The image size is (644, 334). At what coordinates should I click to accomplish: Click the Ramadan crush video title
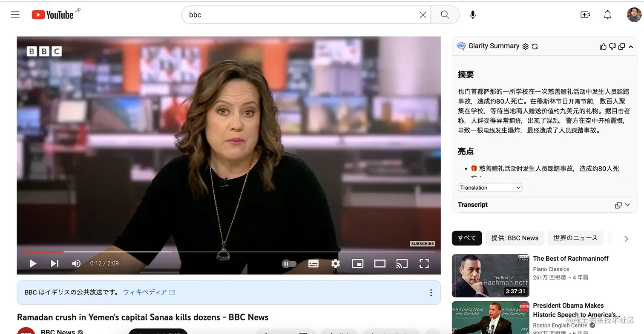tap(143, 317)
